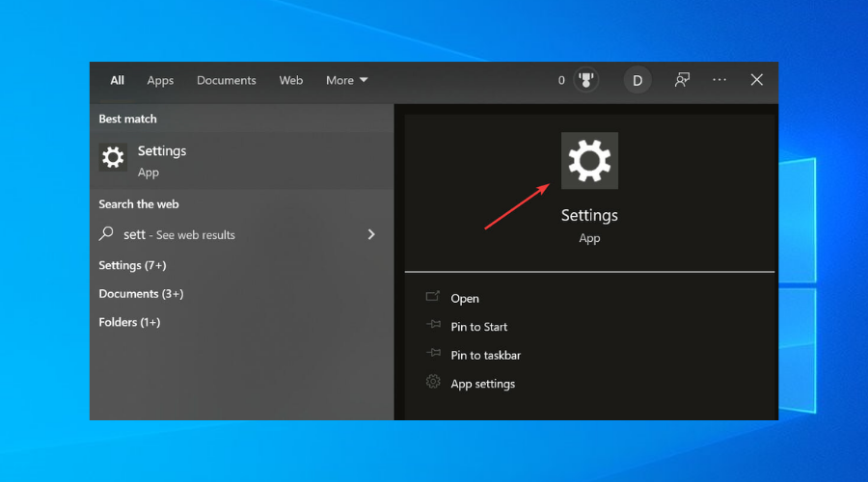Choose Open in the Settings actions
Image resolution: width=868 pixels, height=482 pixels.
(465, 299)
